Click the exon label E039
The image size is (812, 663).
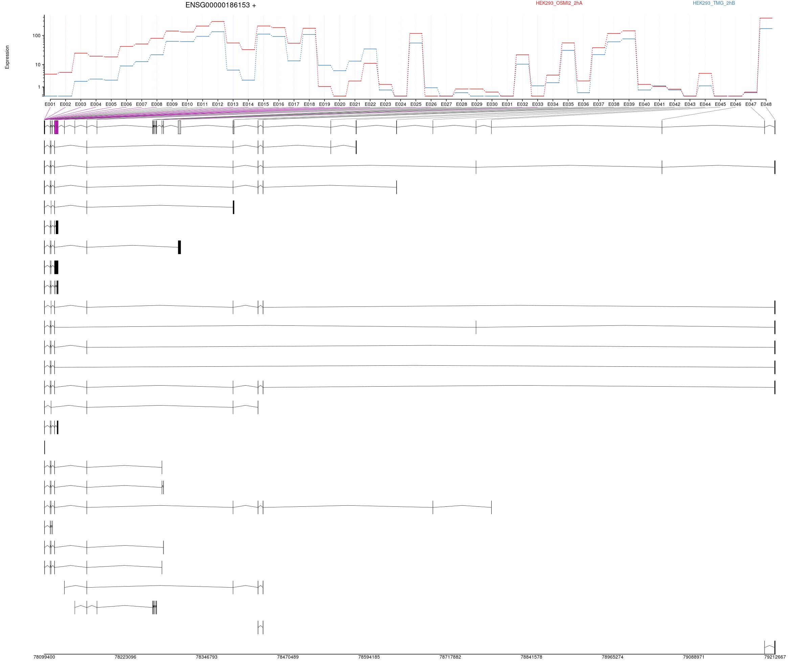click(x=629, y=104)
